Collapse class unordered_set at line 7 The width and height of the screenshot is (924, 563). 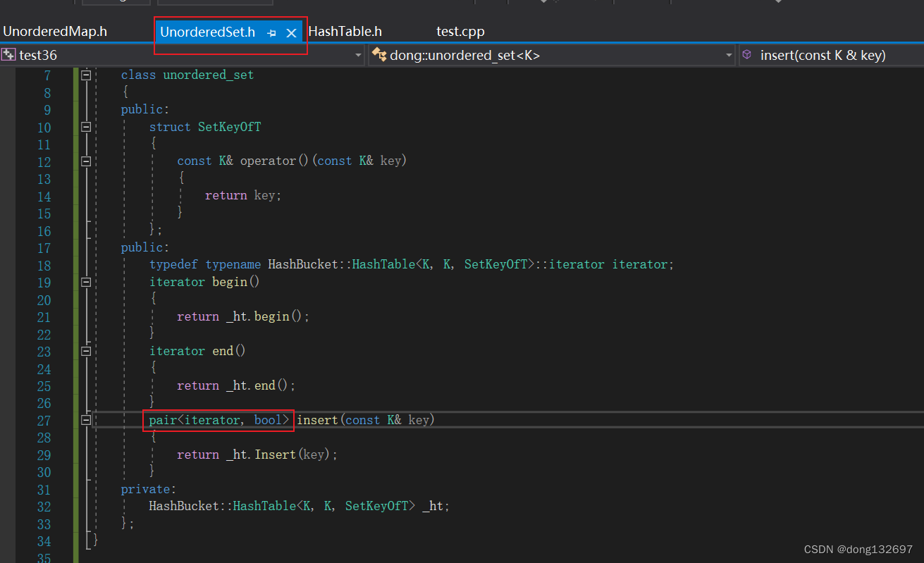click(x=86, y=75)
